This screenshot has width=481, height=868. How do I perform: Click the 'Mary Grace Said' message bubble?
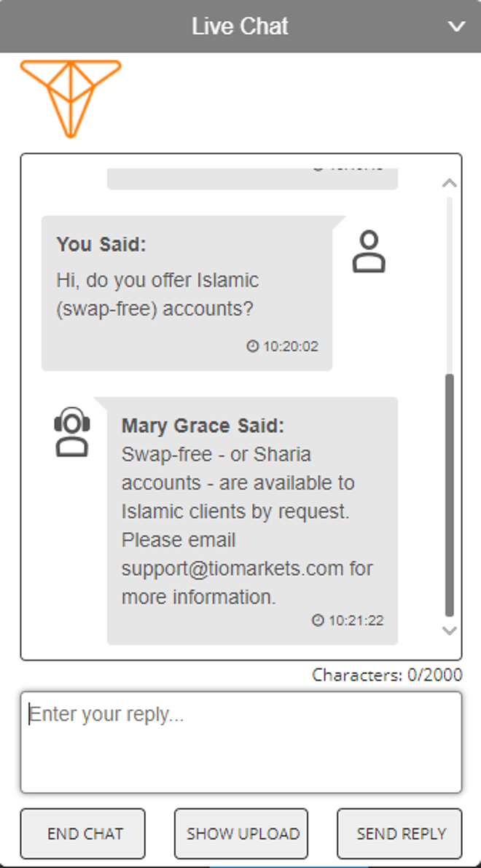pyautogui.click(x=252, y=520)
